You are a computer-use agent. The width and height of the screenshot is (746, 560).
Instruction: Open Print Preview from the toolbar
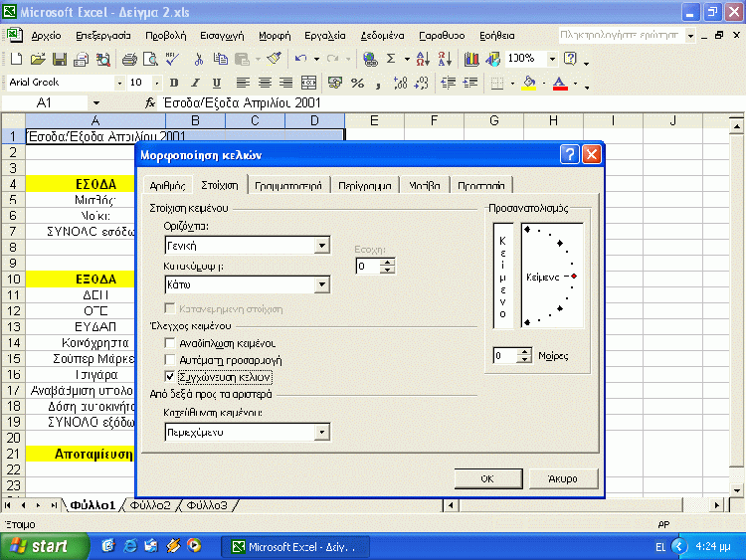tap(150, 59)
